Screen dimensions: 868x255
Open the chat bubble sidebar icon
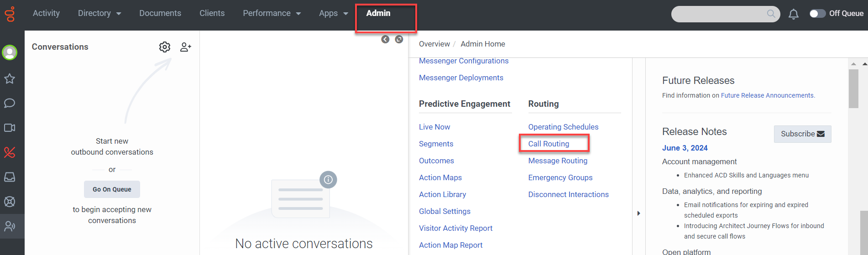[10, 103]
